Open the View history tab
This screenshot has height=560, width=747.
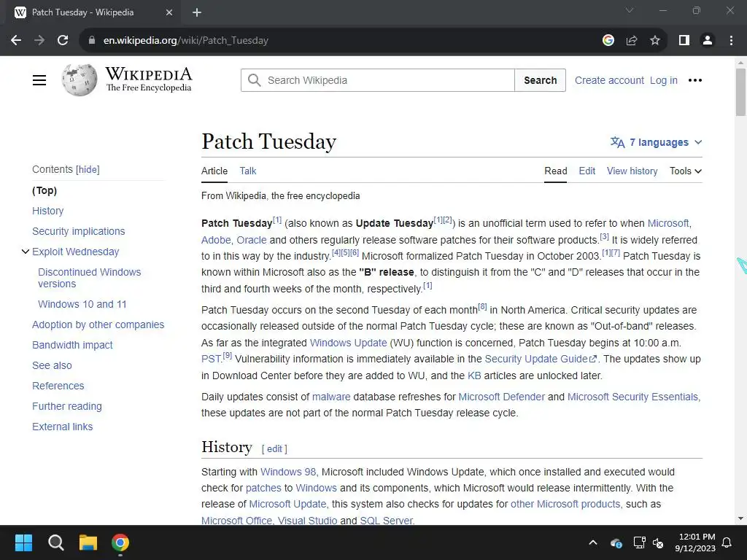click(632, 171)
